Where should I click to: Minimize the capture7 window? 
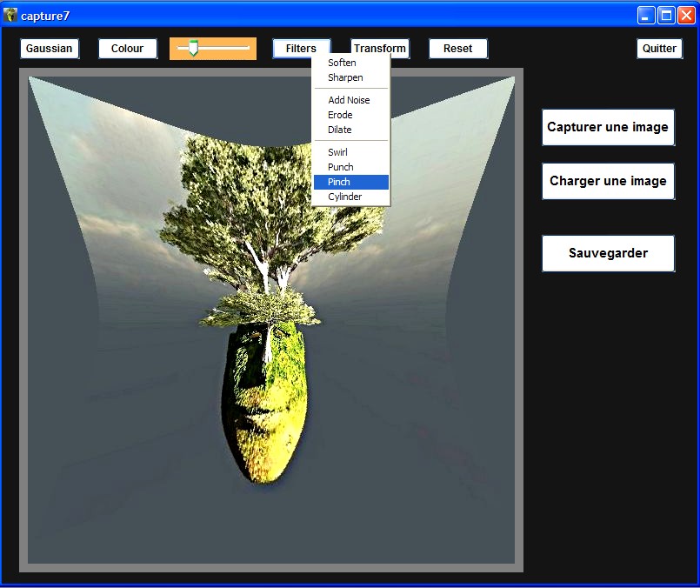pos(645,16)
